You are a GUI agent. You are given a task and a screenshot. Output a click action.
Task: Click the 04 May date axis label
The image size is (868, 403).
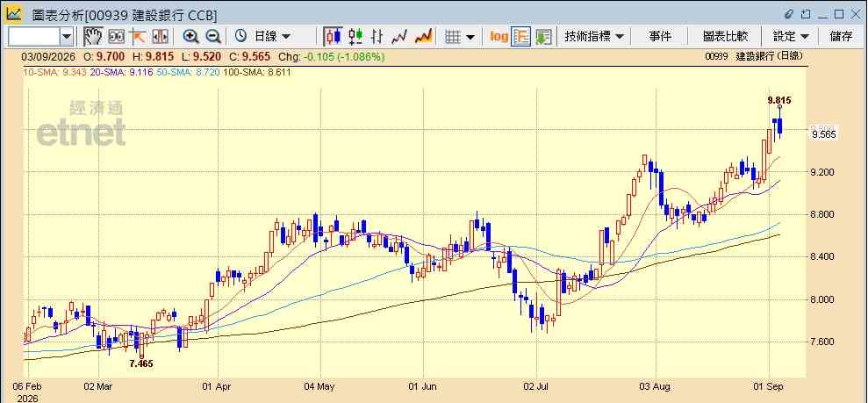(x=320, y=385)
